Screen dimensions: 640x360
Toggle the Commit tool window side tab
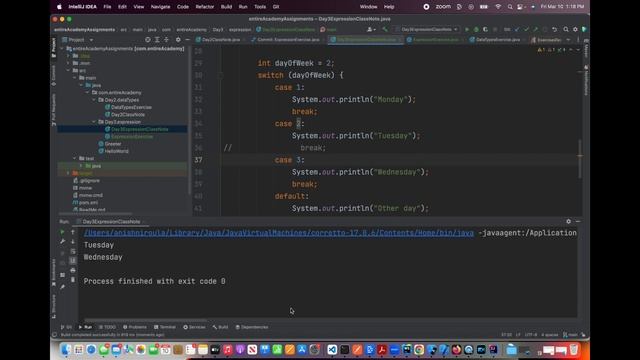click(x=53, y=76)
